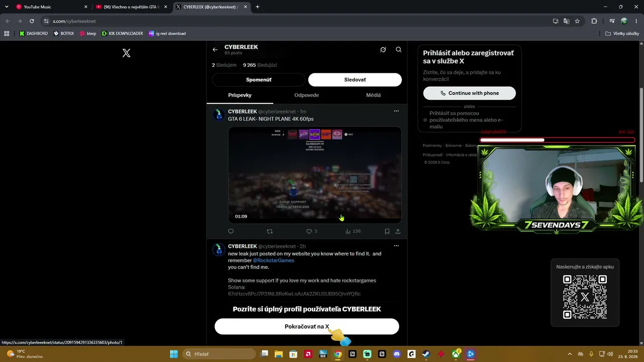Viewport: 644px width, 362px height.
Task: Close the CYBERLEEK X tab
Action: point(245,7)
